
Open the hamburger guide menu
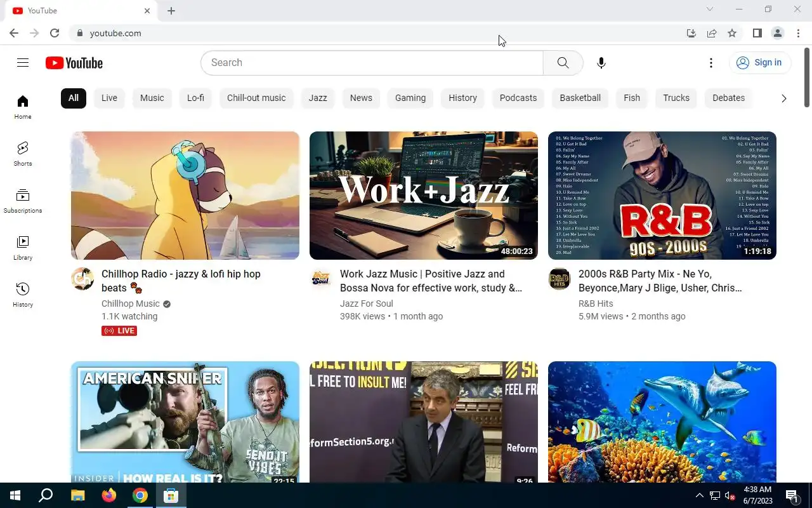pos(23,62)
